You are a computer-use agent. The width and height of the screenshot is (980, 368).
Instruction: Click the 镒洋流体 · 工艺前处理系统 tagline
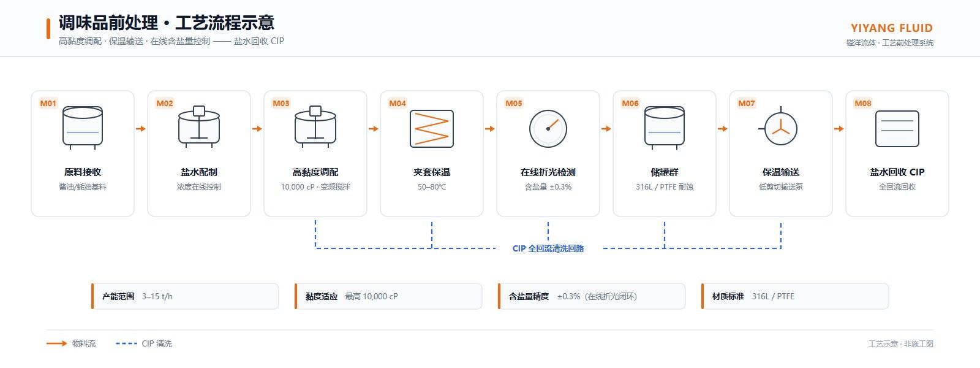890,43
